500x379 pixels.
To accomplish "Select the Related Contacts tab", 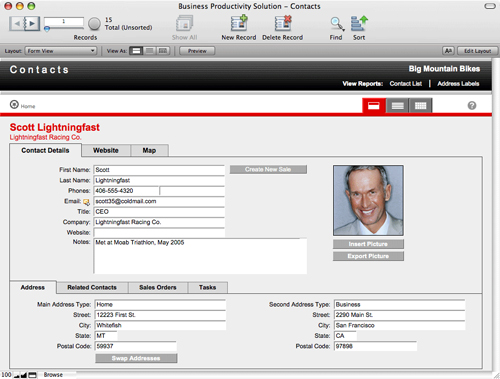I will [92, 287].
